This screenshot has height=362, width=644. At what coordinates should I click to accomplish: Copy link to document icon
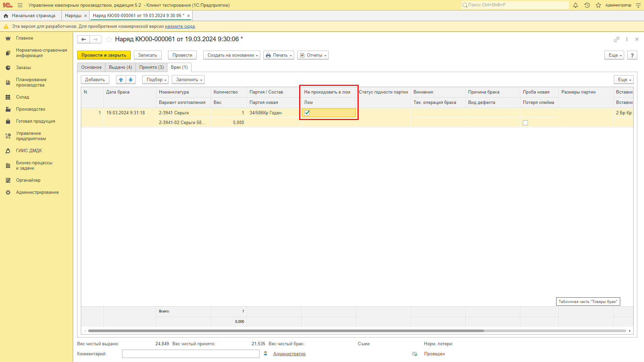point(616,40)
